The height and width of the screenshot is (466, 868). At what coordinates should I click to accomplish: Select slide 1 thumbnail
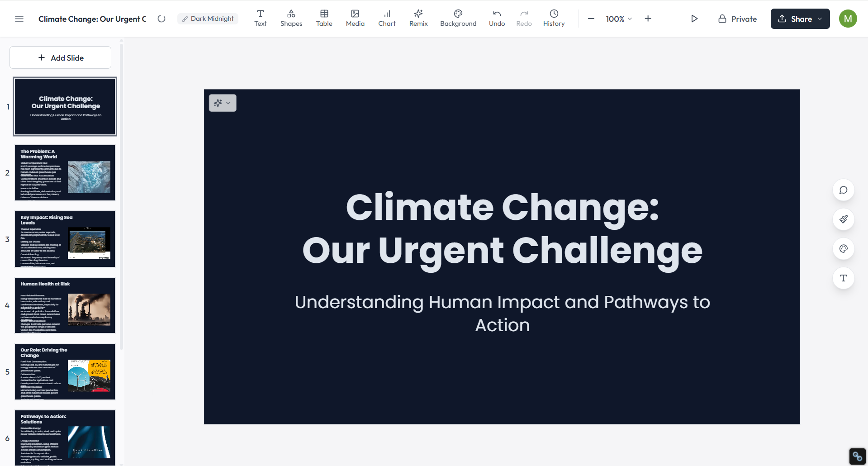65,106
